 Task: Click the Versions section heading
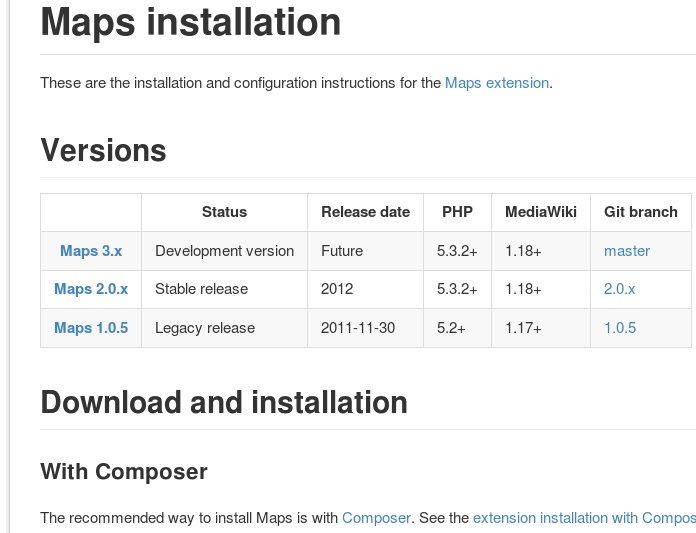point(103,150)
